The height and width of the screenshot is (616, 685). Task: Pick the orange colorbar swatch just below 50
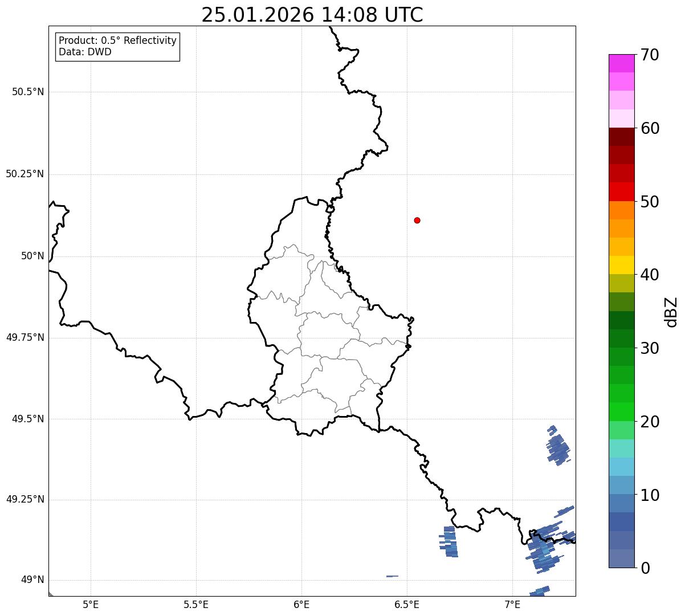(621, 210)
